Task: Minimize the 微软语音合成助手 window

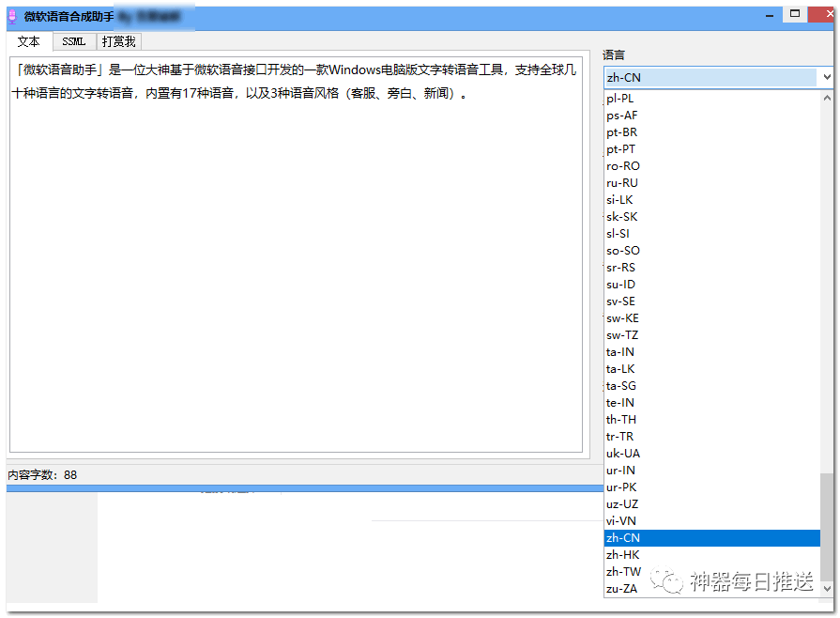Action: [x=770, y=16]
